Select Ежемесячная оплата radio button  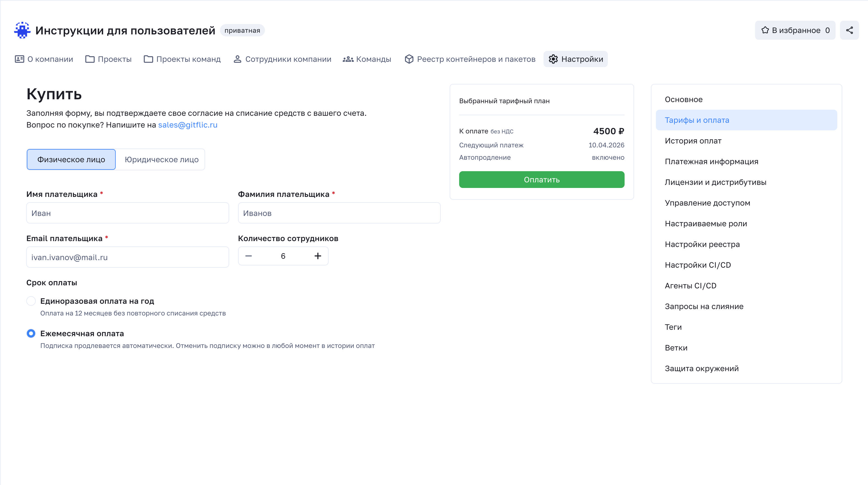31,333
